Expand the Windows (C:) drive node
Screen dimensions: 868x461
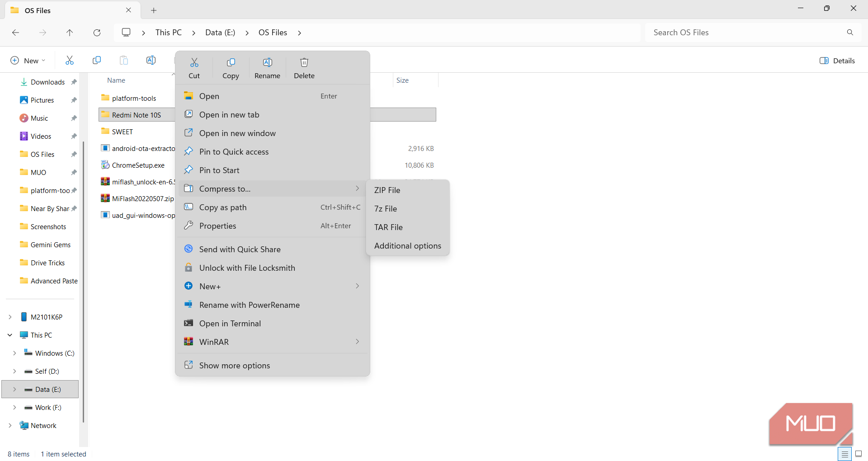(14, 353)
